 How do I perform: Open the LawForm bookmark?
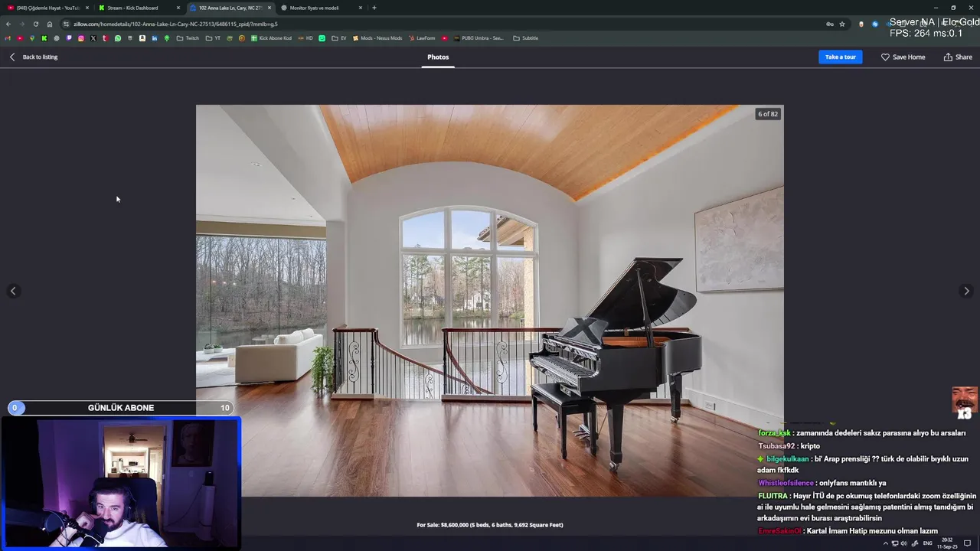tap(422, 38)
